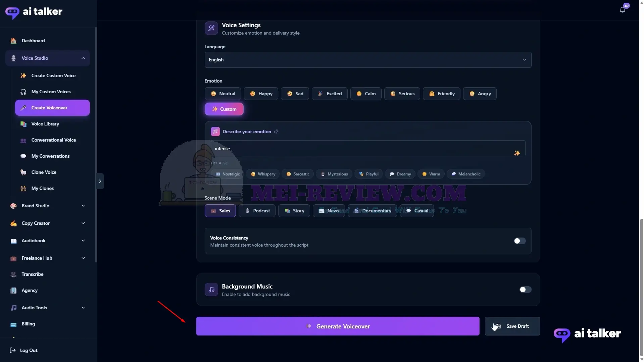Select the Custom emotion button
The width and height of the screenshot is (644, 362).
tap(224, 109)
